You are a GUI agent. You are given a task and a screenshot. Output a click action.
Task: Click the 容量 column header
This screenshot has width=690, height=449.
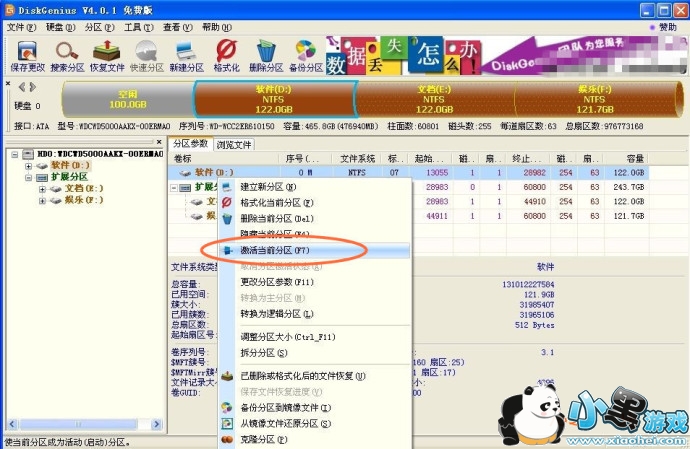click(626, 158)
